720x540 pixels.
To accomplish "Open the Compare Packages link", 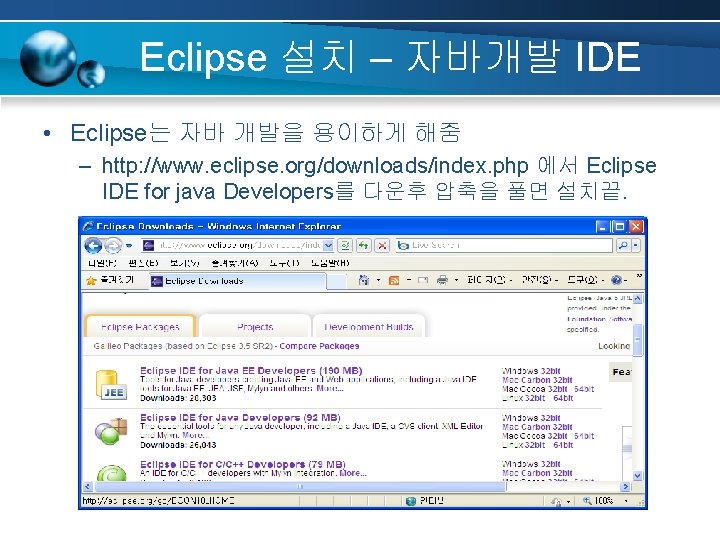I will (x=319, y=346).
